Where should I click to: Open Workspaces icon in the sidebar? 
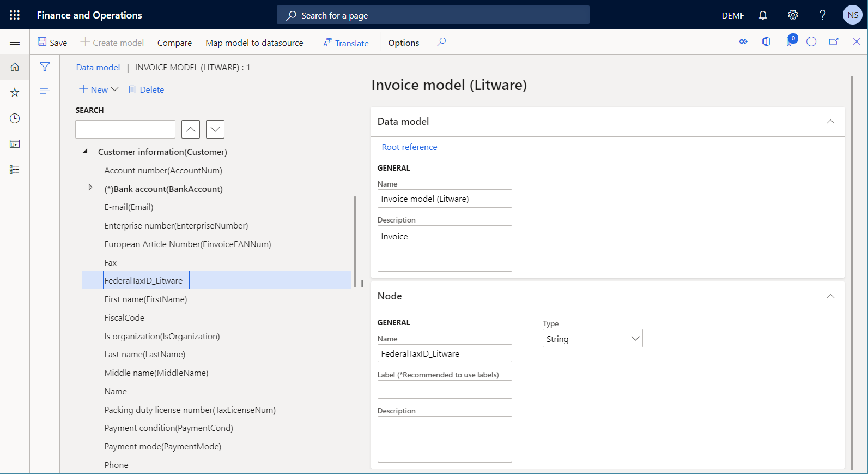point(15,144)
